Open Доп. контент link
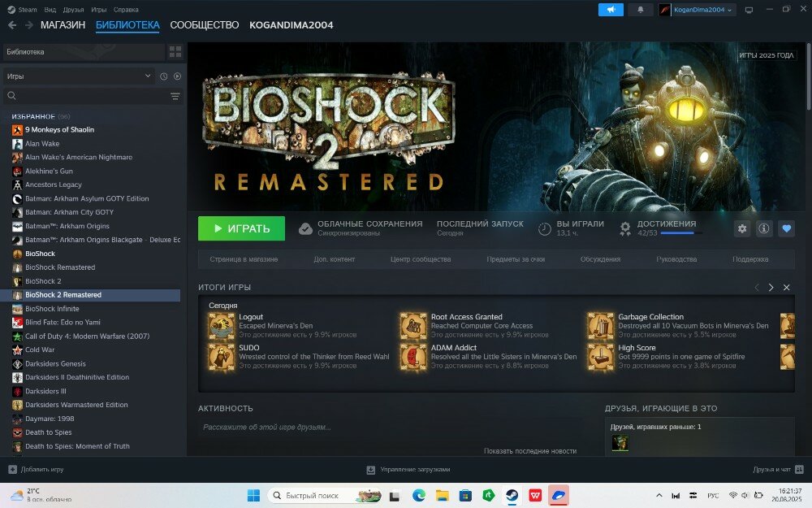The image size is (812, 508). (x=334, y=259)
